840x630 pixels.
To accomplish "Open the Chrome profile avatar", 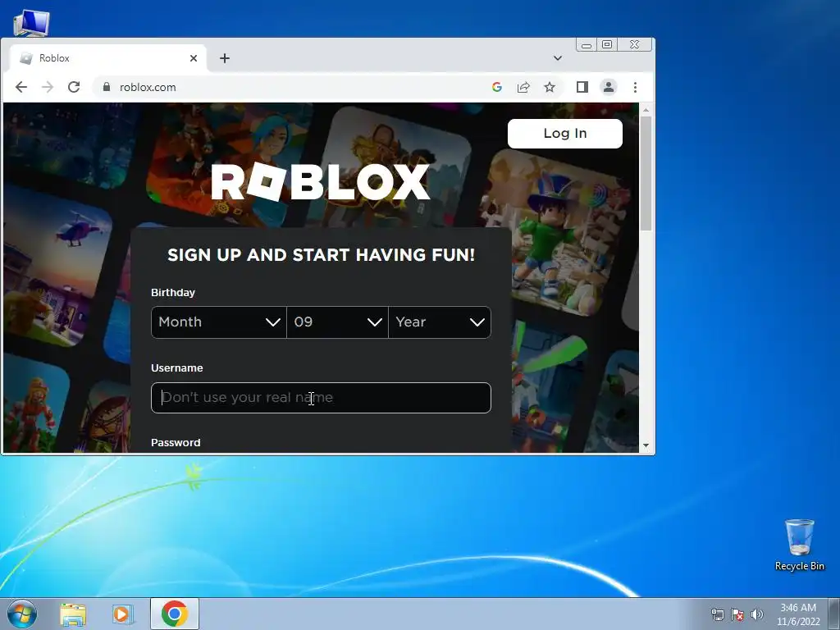I will [609, 87].
